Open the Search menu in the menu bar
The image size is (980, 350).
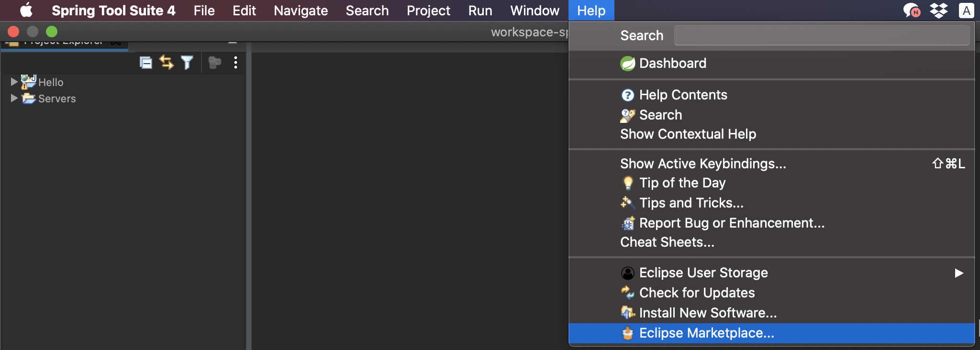click(367, 11)
